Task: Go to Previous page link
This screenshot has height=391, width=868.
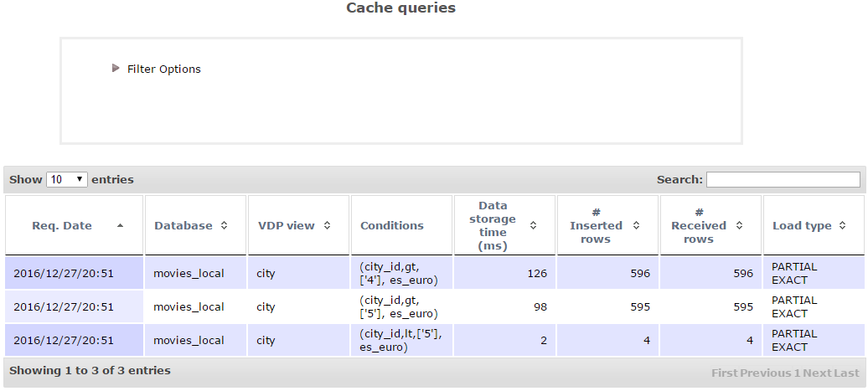Action: [x=766, y=373]
